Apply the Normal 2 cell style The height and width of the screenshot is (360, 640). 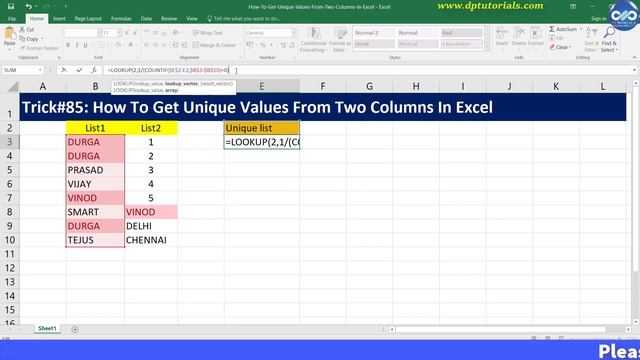[x=373, y=33]
